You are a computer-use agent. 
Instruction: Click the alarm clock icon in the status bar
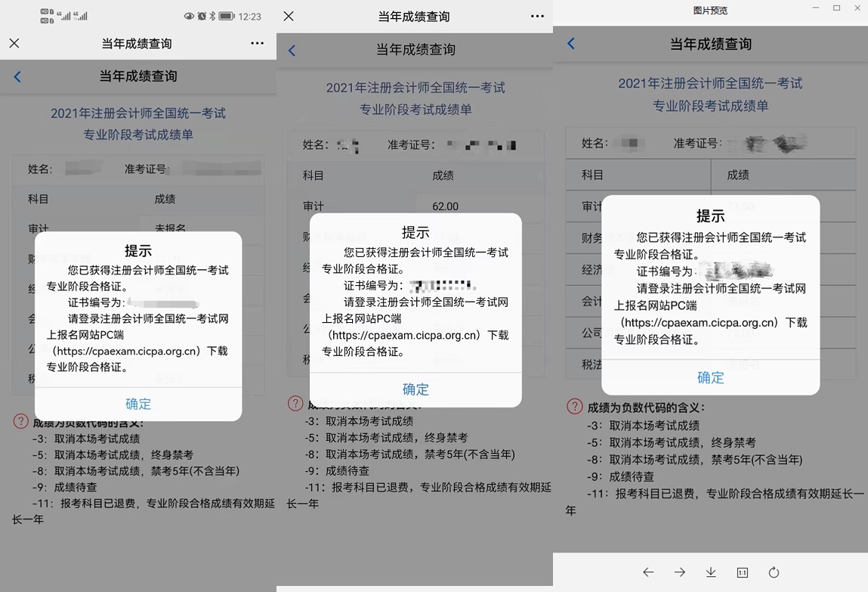click(202, 16)
